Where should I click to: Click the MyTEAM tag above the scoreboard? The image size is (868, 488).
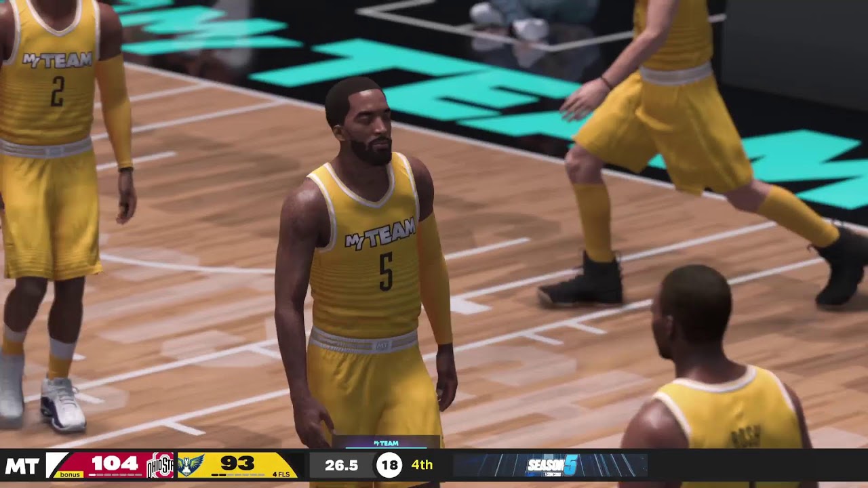tap(386, 443)
